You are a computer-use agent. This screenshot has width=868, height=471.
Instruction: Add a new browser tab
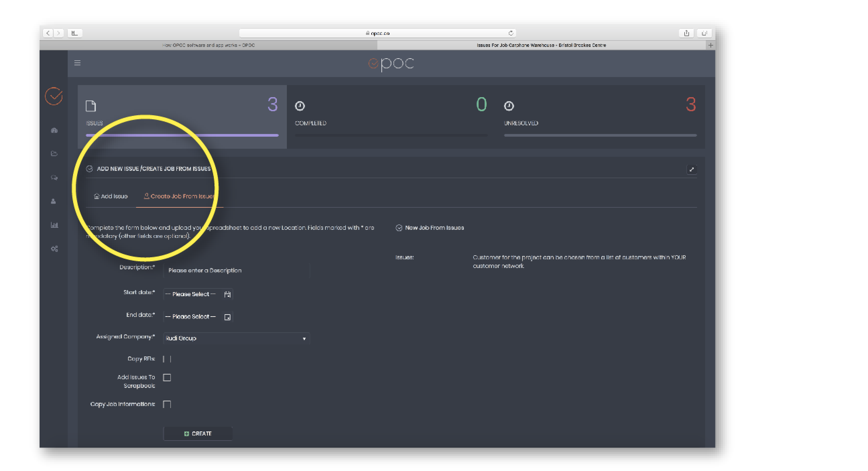[x=710, y=45]
